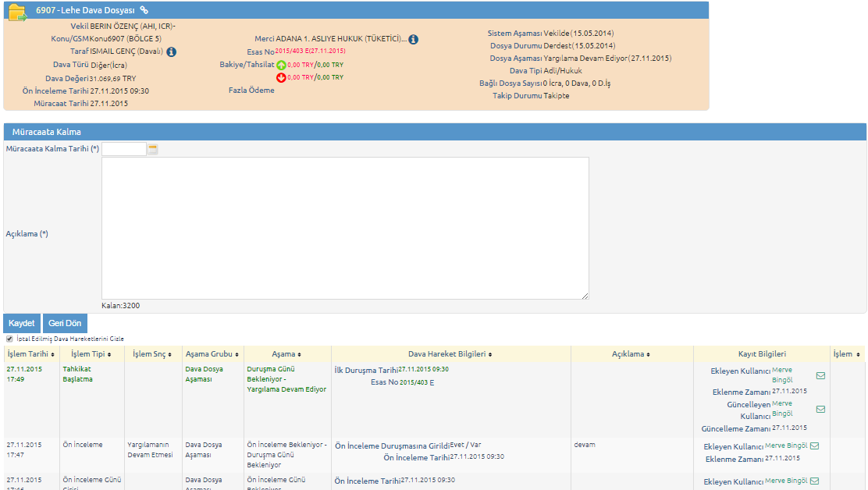
Task: Open info icon next to ISMAIL GENÇ
Action: coord(172,52)
